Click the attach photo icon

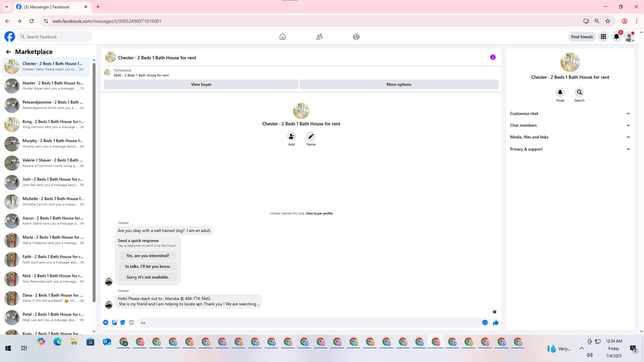[x=114, y=322]
